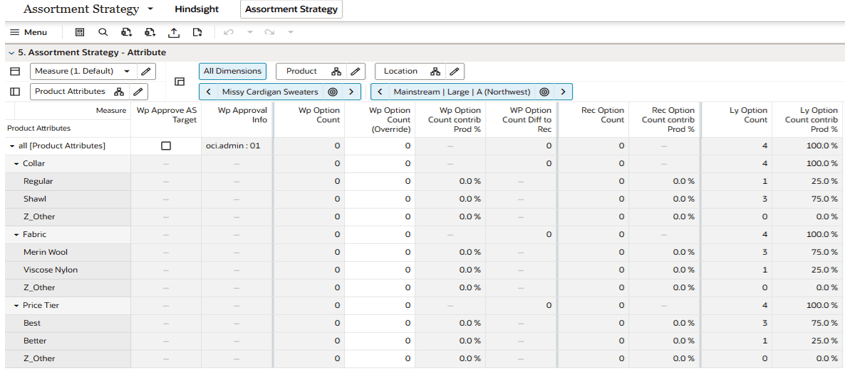Click the Ly Option Count column header

[x=736, y=120]
